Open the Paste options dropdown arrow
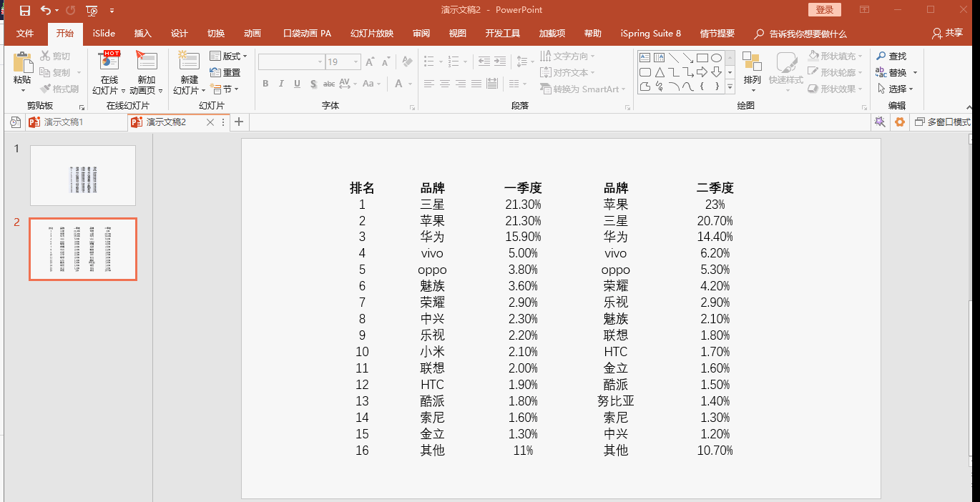 pos(22,90)
